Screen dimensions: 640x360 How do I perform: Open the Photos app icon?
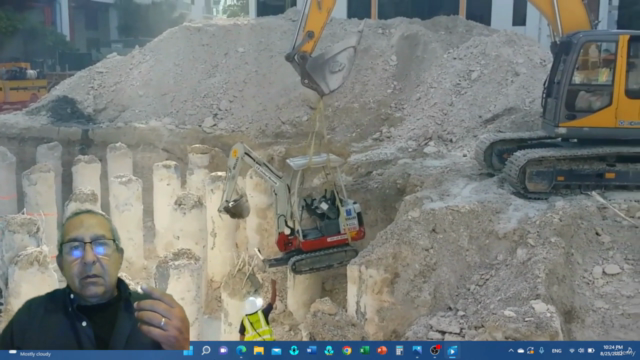point(417,351)
